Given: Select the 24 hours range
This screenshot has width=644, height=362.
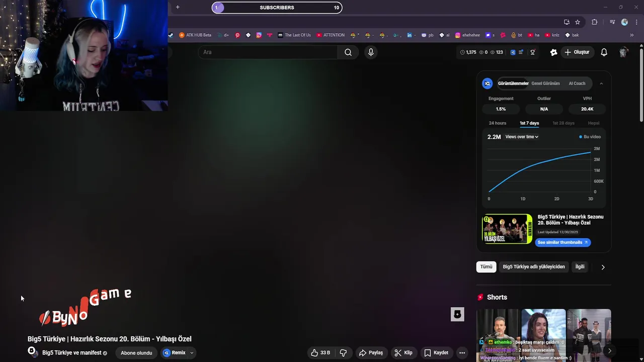Looking at the screenshot, I should coord(498,123).
